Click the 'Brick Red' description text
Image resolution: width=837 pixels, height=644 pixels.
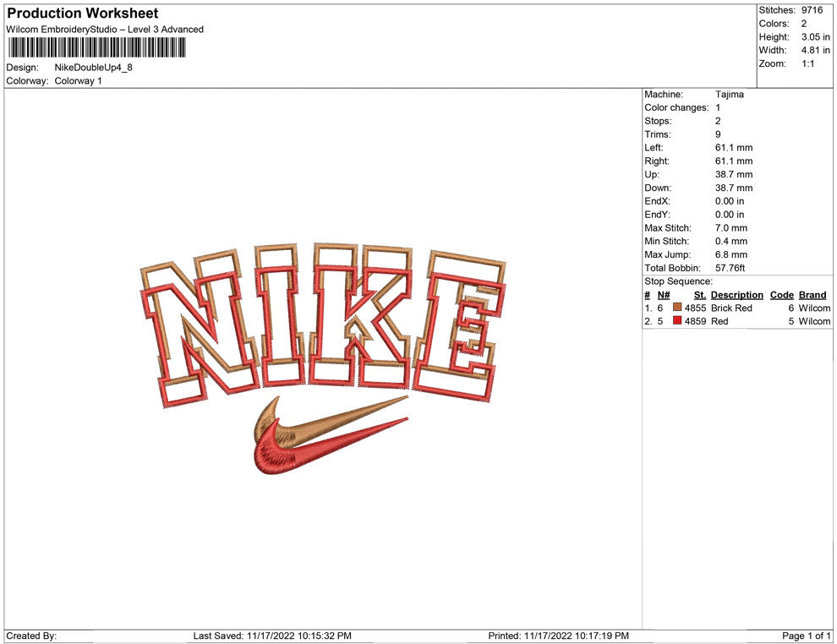(731, 308)
